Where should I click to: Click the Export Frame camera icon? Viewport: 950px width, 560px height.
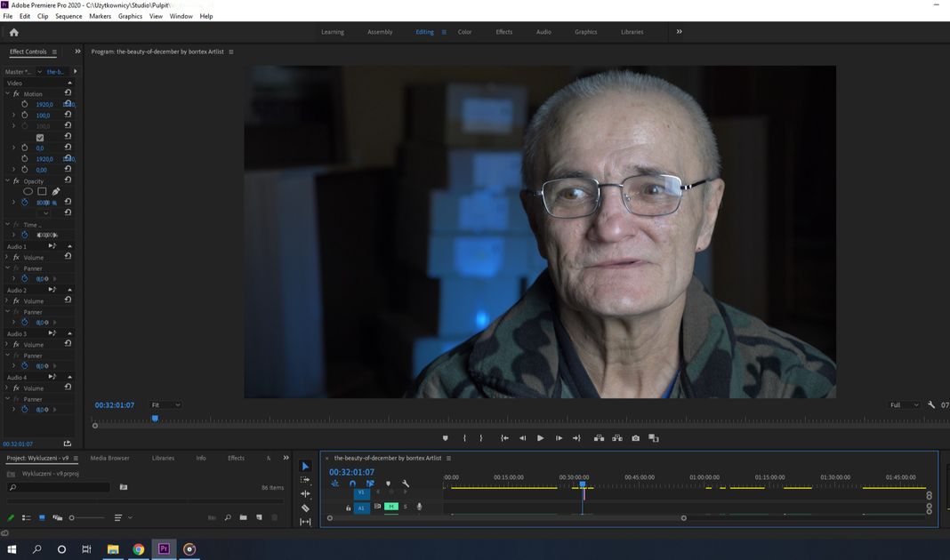(x=636, y=438)
